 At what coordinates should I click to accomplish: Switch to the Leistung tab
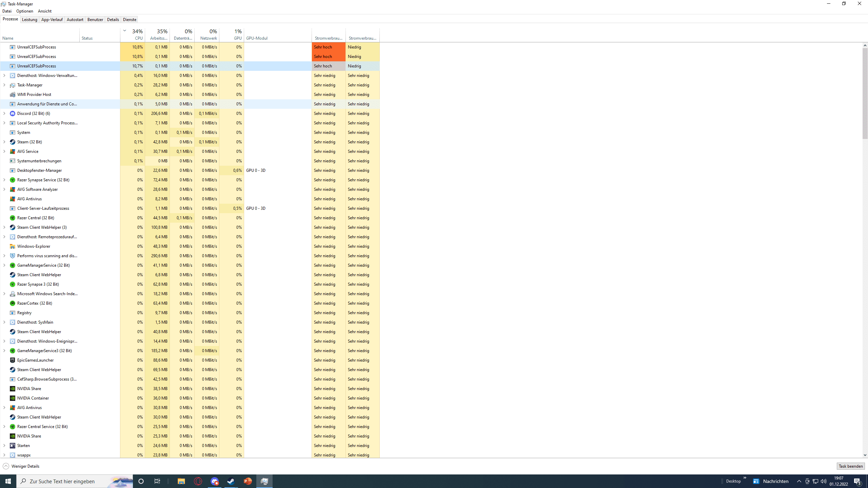coord(29,20)
